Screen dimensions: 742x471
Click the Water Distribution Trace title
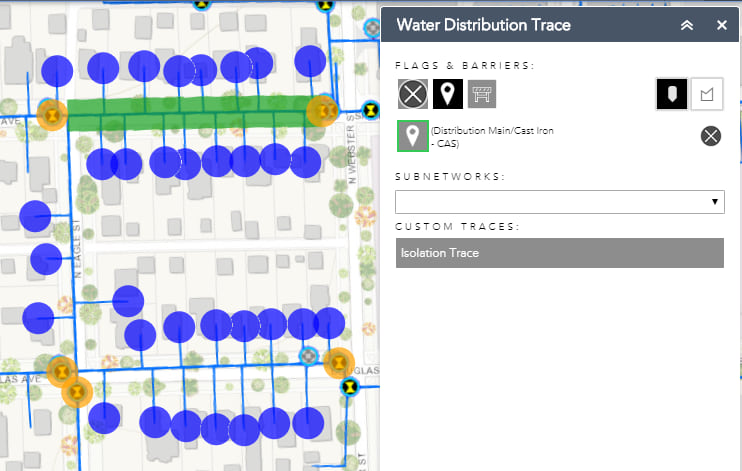[483, 25]
